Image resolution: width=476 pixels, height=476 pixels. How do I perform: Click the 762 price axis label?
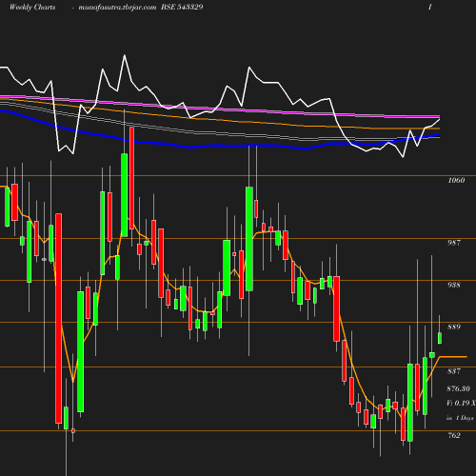[454, 435]
